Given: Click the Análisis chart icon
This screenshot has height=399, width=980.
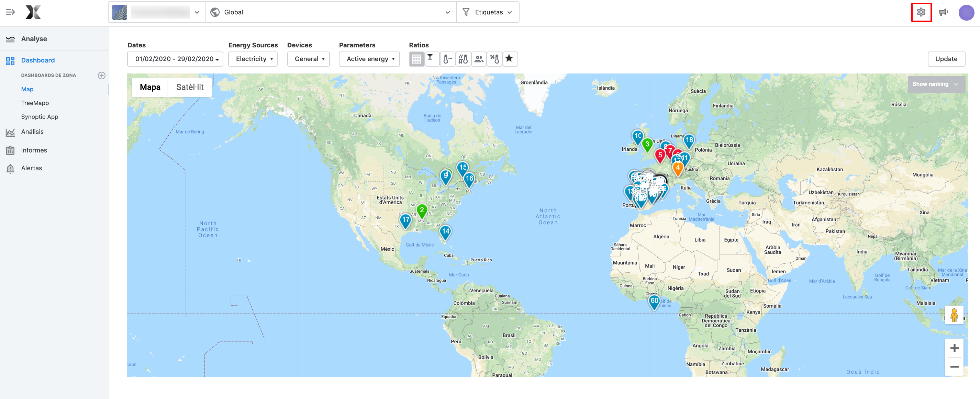Looking at the screenshot, I should pos(10,132).
